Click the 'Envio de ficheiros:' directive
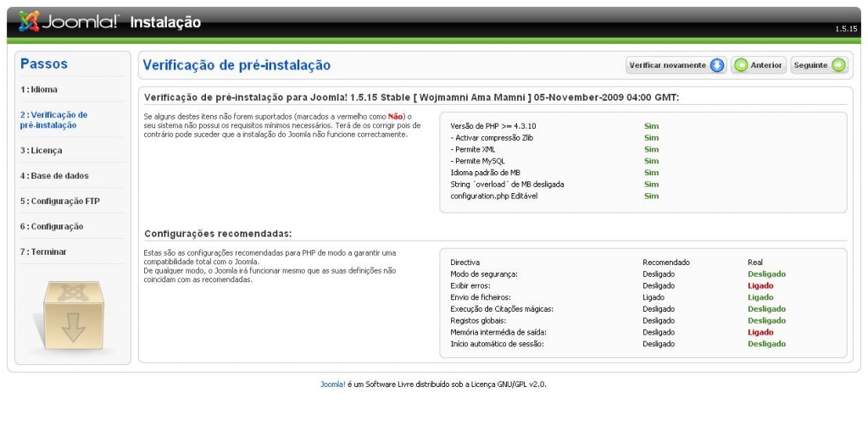868x426 pixels. 480,297
